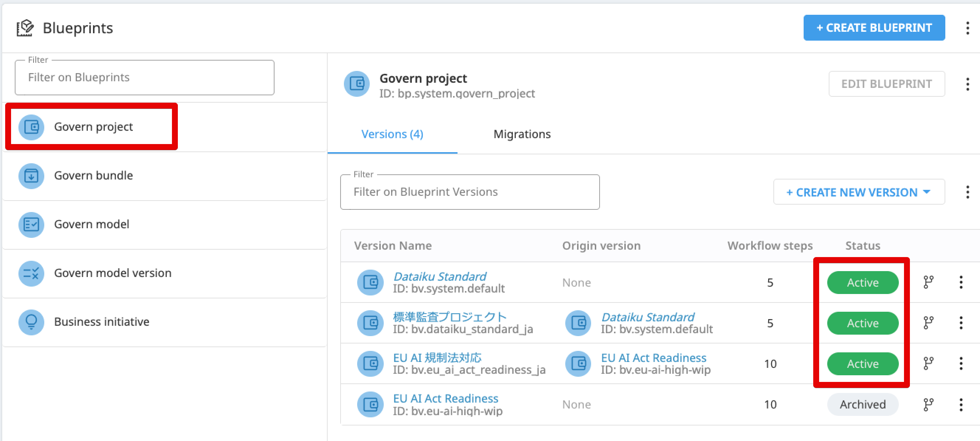Toggle Active status for 標準監査プロジェクト version
The width and height of the screenshot is (980, 441).
(x=862, y=323)
